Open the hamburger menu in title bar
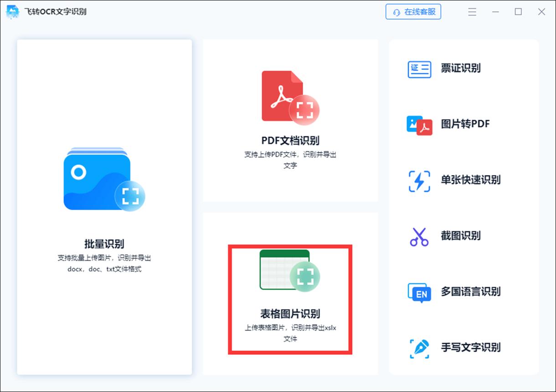556x392 pixels. (472, 12)
